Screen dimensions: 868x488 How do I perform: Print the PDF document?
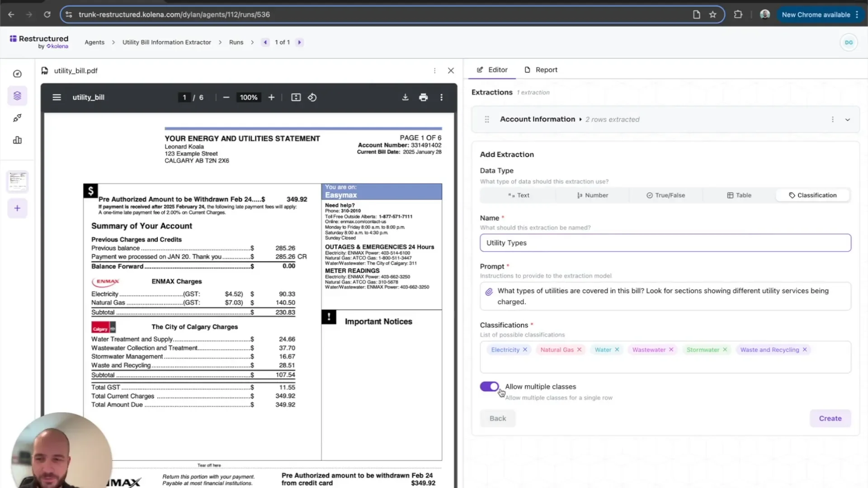pos(423,97)
